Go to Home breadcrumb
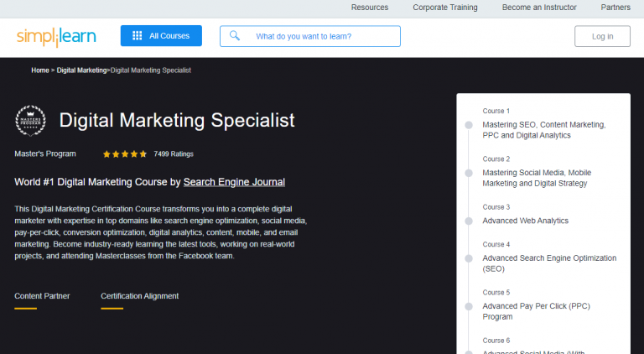 pos(40,70)
